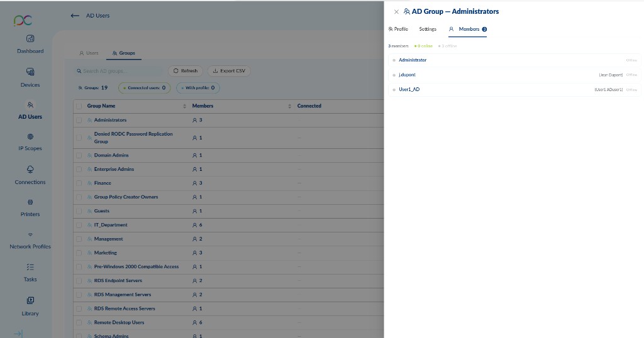Open the IP Scopes globe icon
644x338 pixels.
[30, 136]
